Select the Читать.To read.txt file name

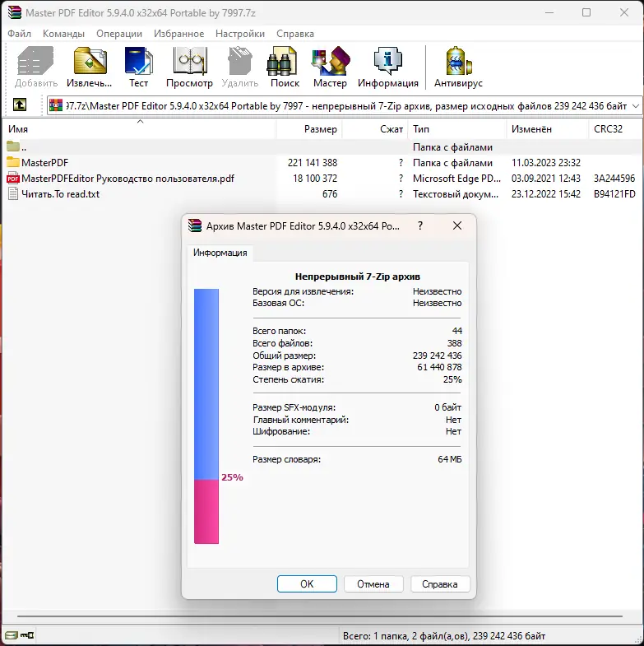(x=61, y=194)
